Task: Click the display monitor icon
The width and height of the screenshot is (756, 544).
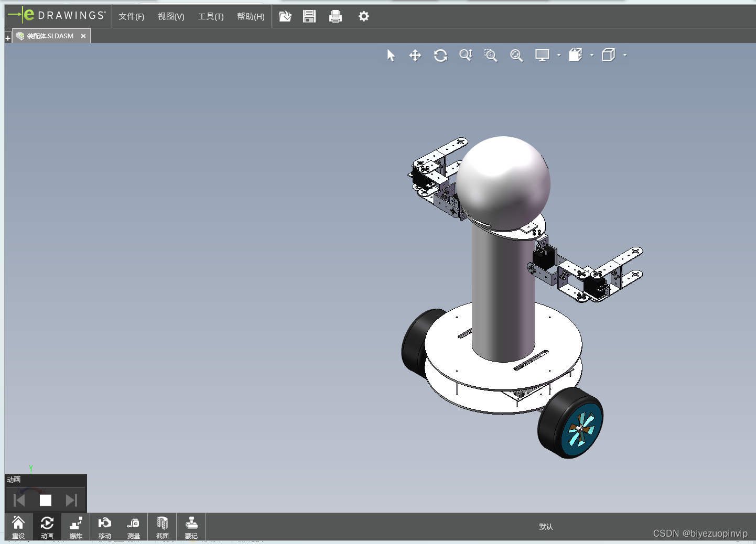Action: (542, 55)
